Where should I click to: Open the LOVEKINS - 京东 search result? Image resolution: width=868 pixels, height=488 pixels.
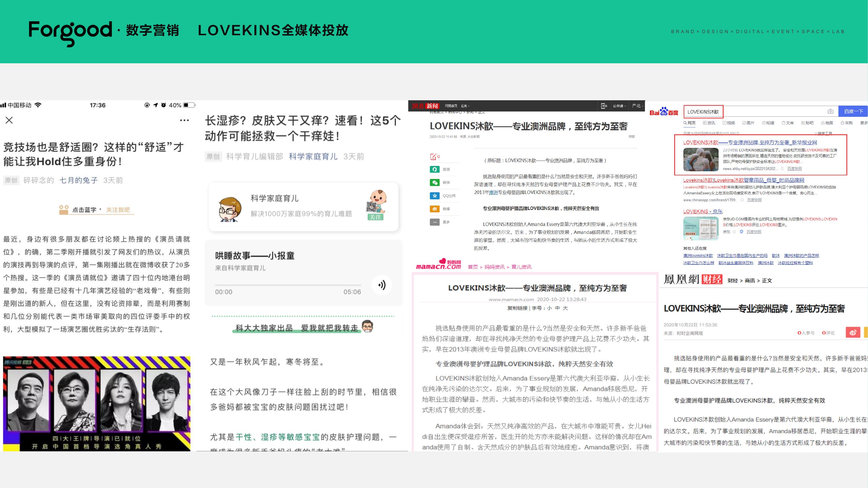[x=703, y=211]
